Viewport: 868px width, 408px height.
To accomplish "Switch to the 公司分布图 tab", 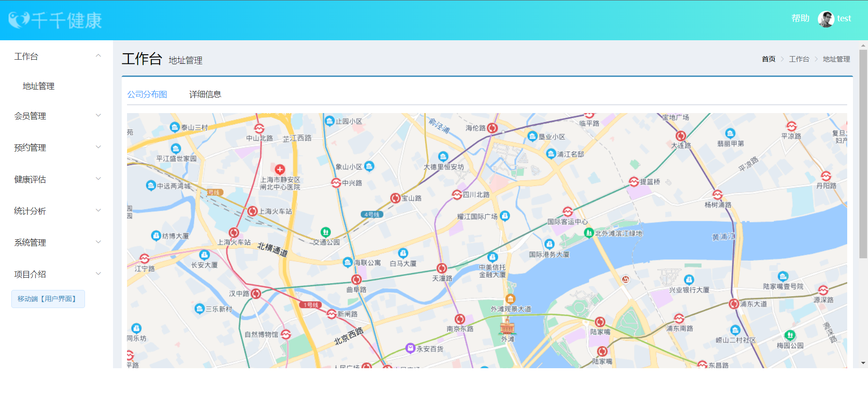I will coord(147,94).
